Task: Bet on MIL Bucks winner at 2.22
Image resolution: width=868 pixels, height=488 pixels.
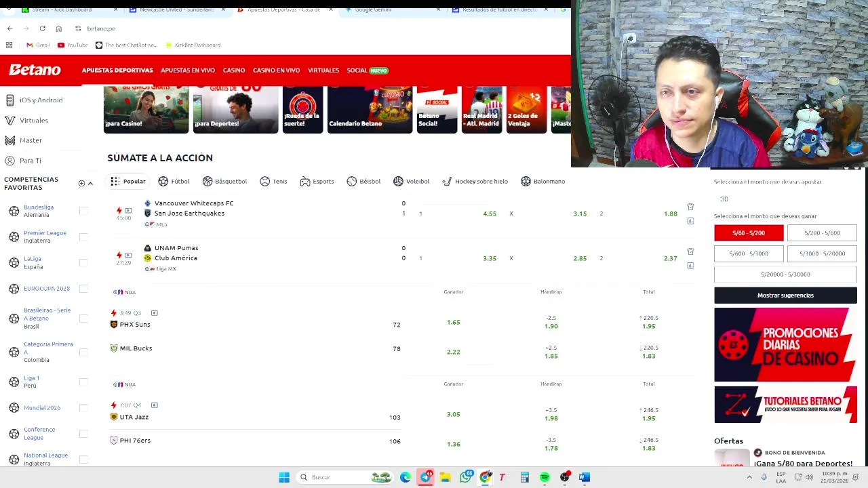Action: click(453, 352)
